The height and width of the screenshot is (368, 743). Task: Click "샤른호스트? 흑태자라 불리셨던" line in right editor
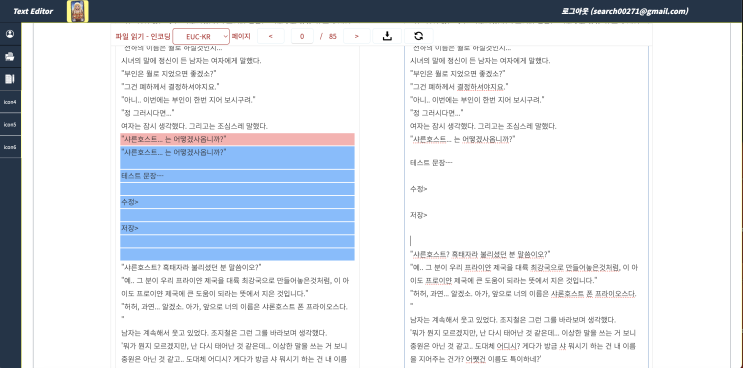480,254
